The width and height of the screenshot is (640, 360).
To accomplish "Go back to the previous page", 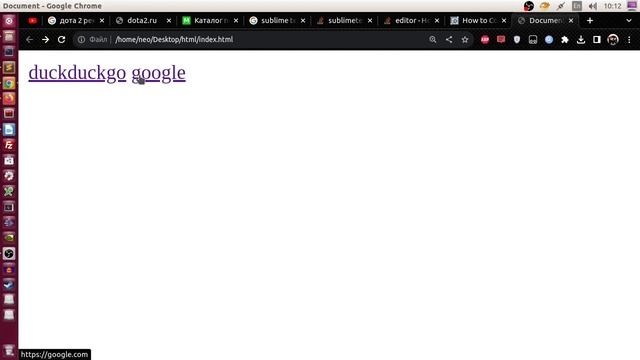I will click(29, 40).
